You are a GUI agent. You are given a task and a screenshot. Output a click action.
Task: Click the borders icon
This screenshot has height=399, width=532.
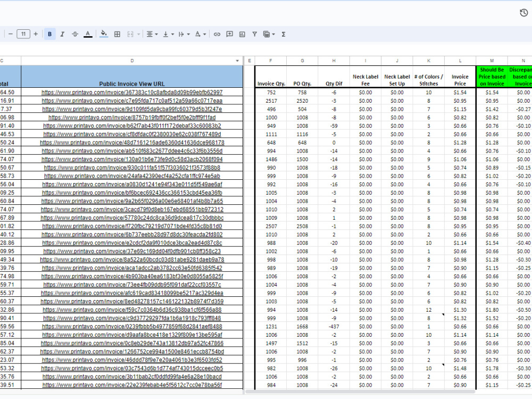117,34
